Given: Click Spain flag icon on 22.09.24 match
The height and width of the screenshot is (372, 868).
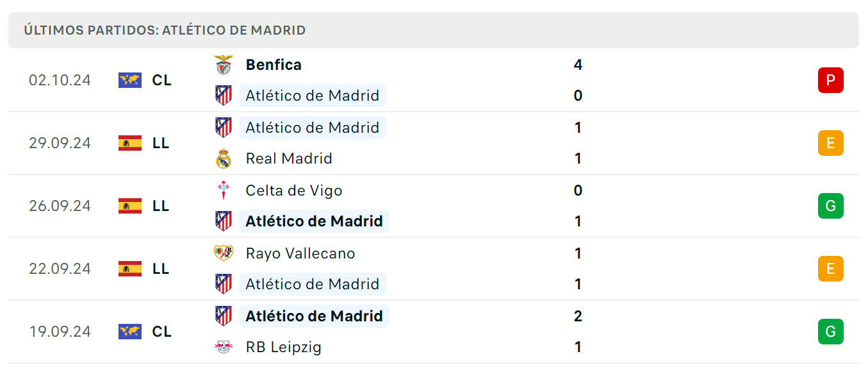Looking at the screenshot, I should click(x=130, y=269).
